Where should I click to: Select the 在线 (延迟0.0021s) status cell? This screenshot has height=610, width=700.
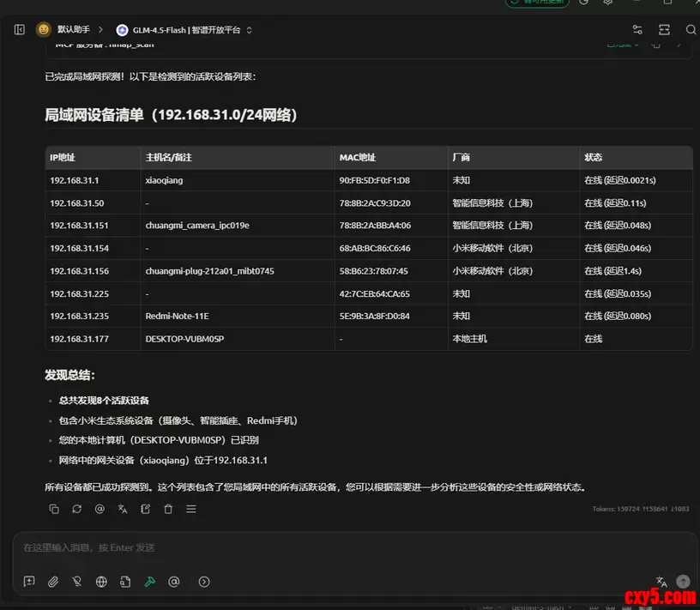tap(637, 180)
